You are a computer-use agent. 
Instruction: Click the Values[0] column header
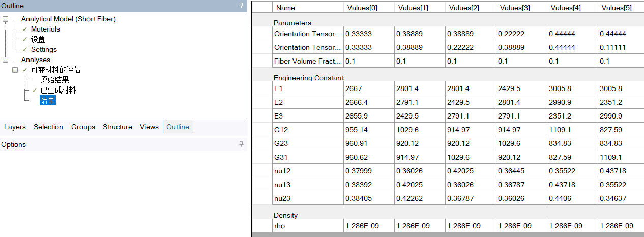[362, 8]
